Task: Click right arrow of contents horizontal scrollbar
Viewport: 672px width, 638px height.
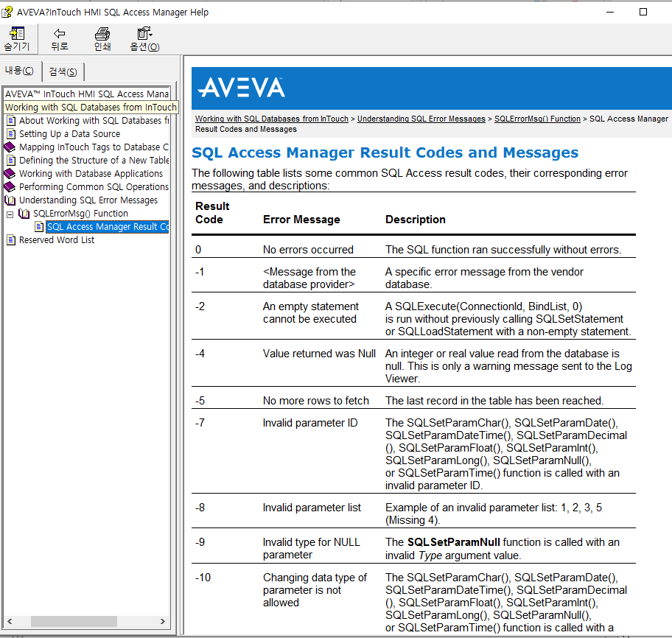Action: click(162, 621)
